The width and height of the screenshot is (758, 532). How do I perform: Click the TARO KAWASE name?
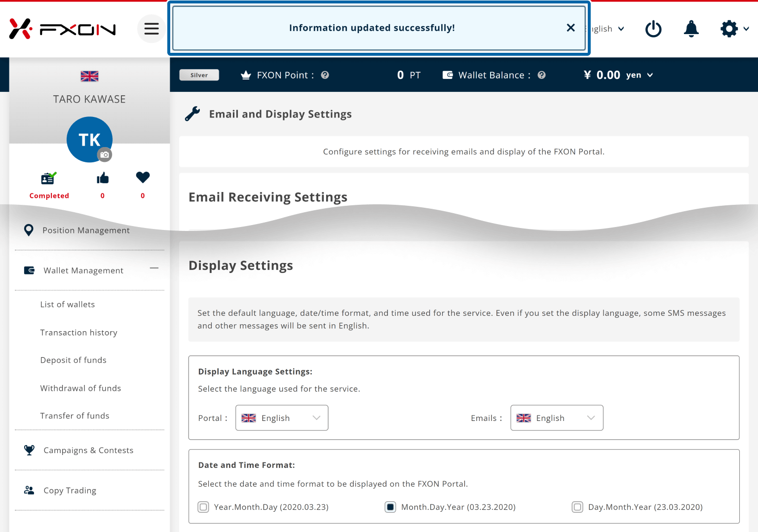89,99
